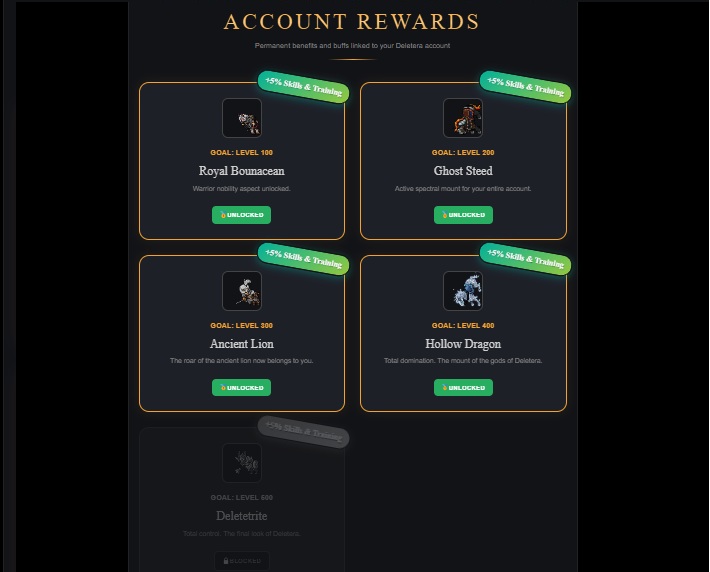This screenshot has width=710, height=572.
Task: Click the Royal Bounacean title text
Action: click(241, 171)
